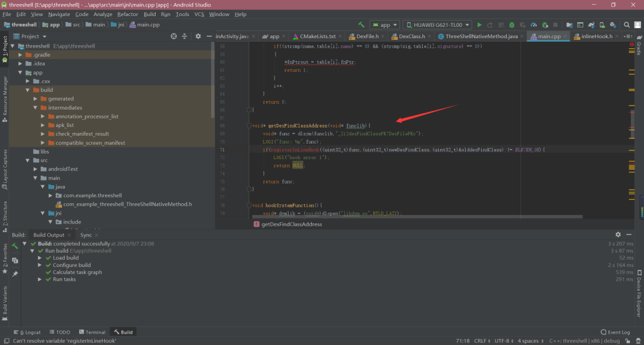Image resolution: width=644 pixels, height=345 pixels.
Task: Click the lock read-only icon in status bar
Action: [627, 341]
